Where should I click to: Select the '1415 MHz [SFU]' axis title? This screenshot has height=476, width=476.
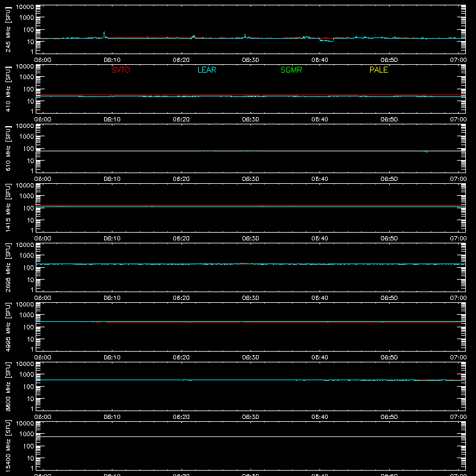[8, 208]
